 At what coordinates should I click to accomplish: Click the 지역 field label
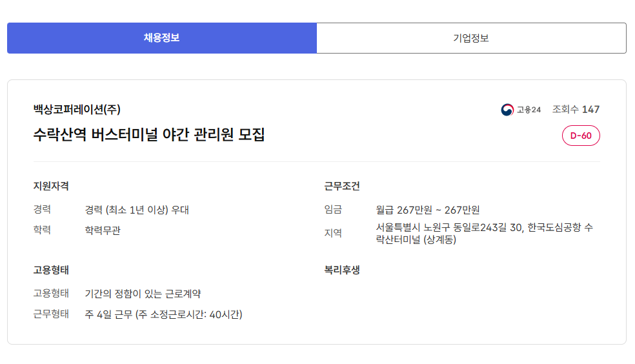coord(333,233)
